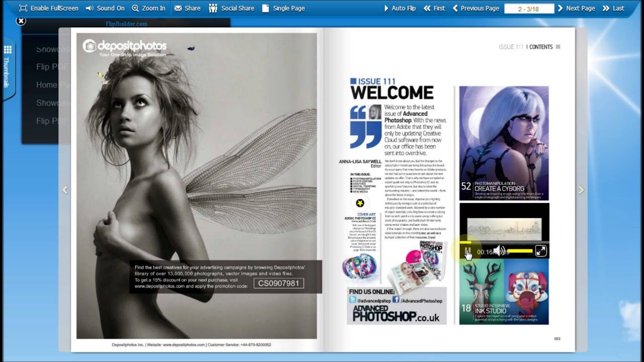Open the Create a Cyborg article image
The image size is (644, 362).
504,143
